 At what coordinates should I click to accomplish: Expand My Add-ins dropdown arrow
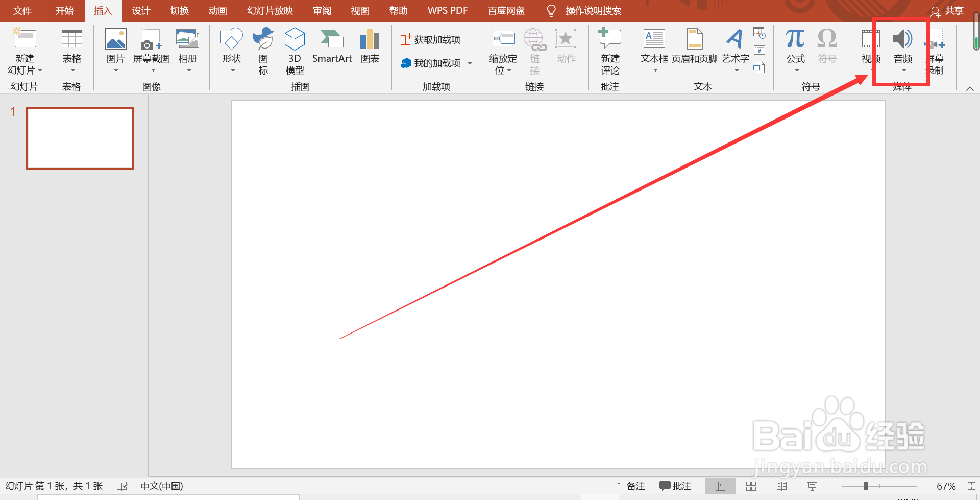coord(470,63)
